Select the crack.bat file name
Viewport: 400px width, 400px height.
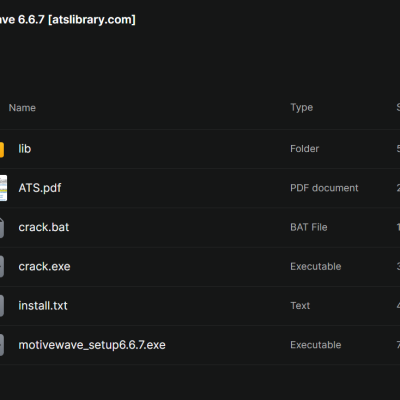pyautogui.click(x=44, y=227)
